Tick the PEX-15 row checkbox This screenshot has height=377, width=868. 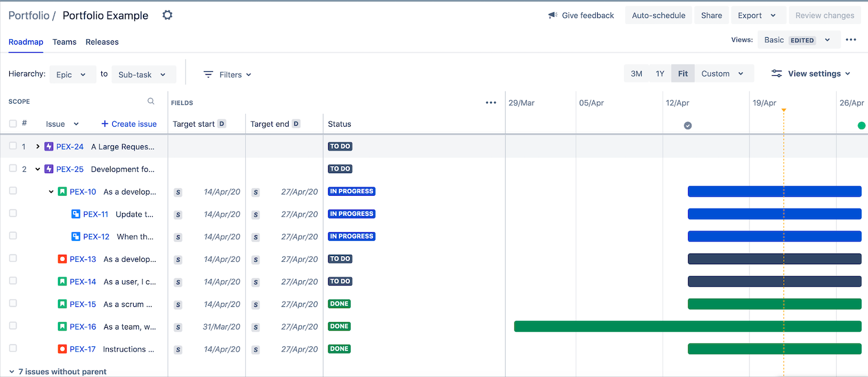point(13,303)
